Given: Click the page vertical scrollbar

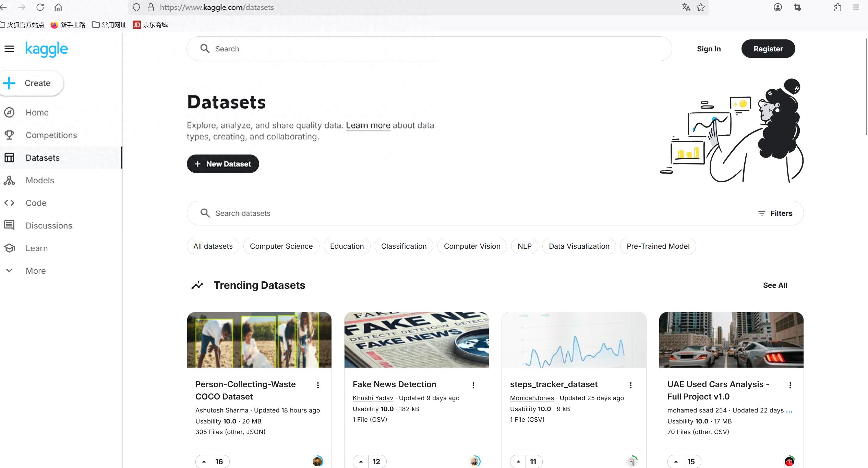Looking at the screenshot, I should 866,86.
